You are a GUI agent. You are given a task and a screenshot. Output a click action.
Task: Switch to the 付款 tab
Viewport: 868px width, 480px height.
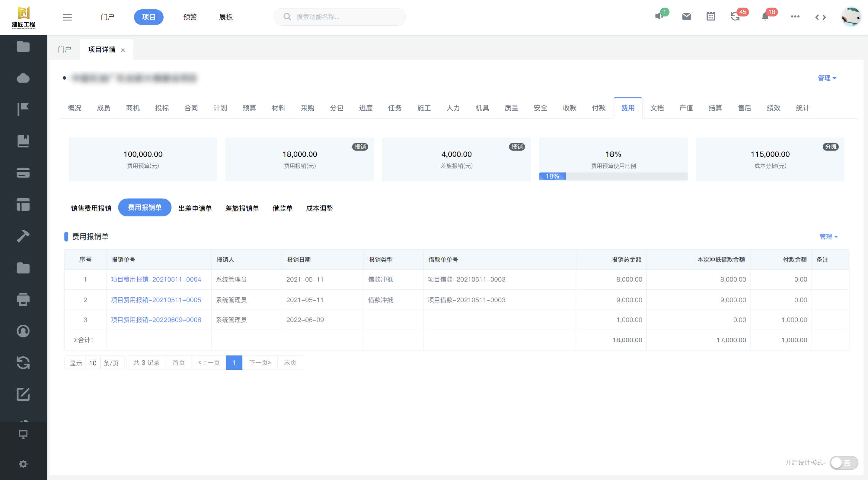[598, 108]
